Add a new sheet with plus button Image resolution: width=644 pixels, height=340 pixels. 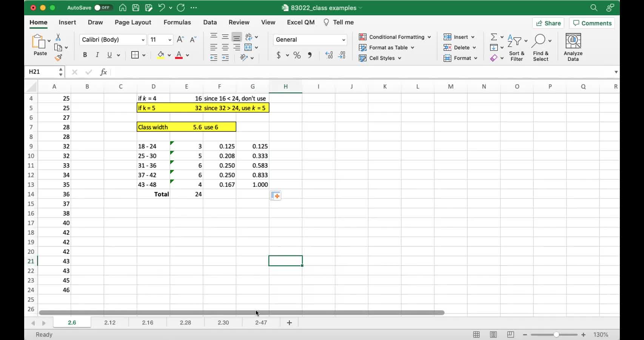tap(290, 323)
